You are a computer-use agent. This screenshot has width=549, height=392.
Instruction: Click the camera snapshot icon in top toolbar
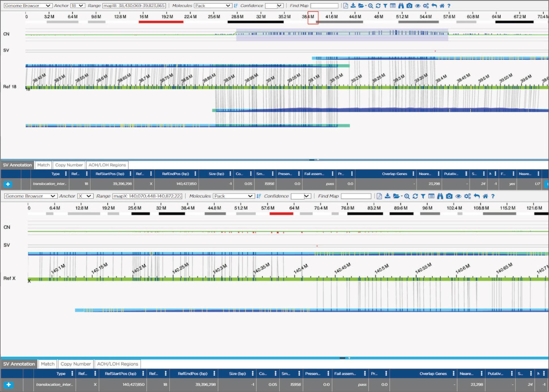[x=409, y=5]
